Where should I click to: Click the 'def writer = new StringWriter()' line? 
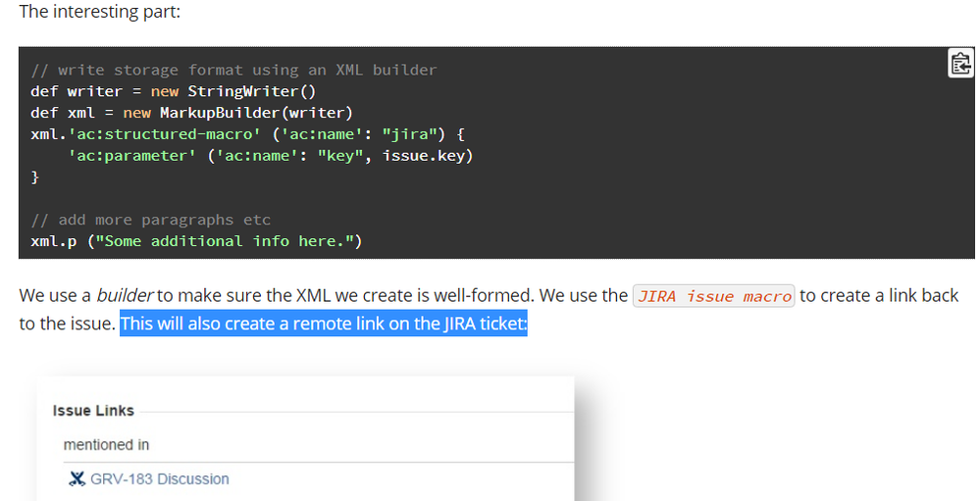pyautogui.click(x=173, y=91)
